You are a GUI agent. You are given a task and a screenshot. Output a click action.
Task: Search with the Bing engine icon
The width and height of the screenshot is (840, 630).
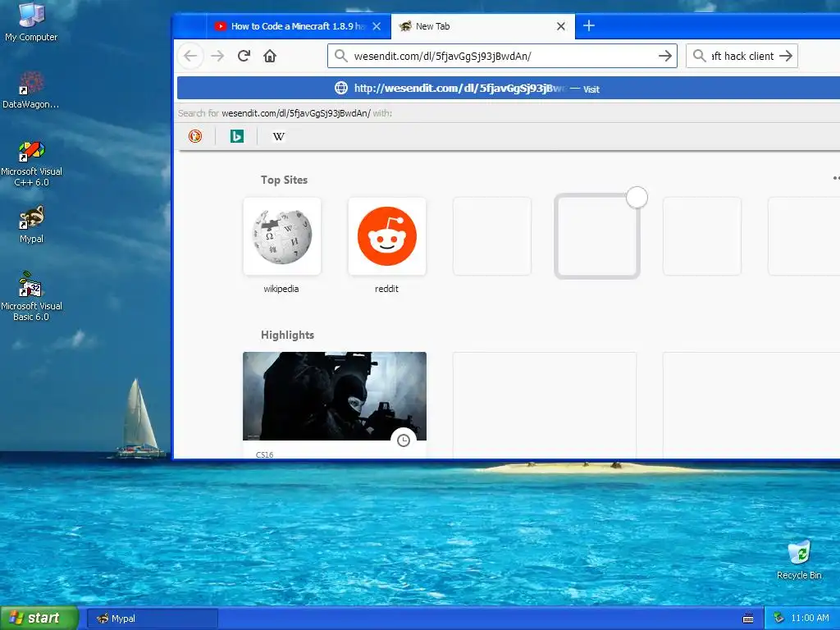pyautogui.click(x=237, y=136)
